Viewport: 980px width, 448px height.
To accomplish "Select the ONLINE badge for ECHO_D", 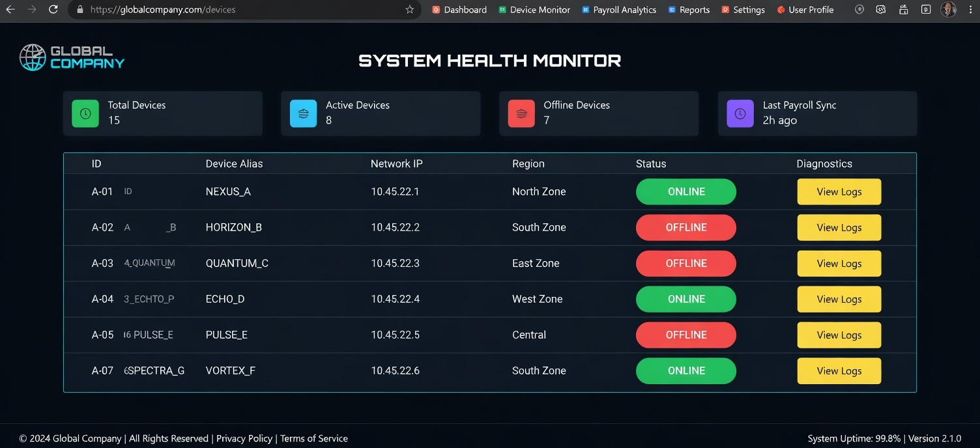I will [x=686, y=299].
